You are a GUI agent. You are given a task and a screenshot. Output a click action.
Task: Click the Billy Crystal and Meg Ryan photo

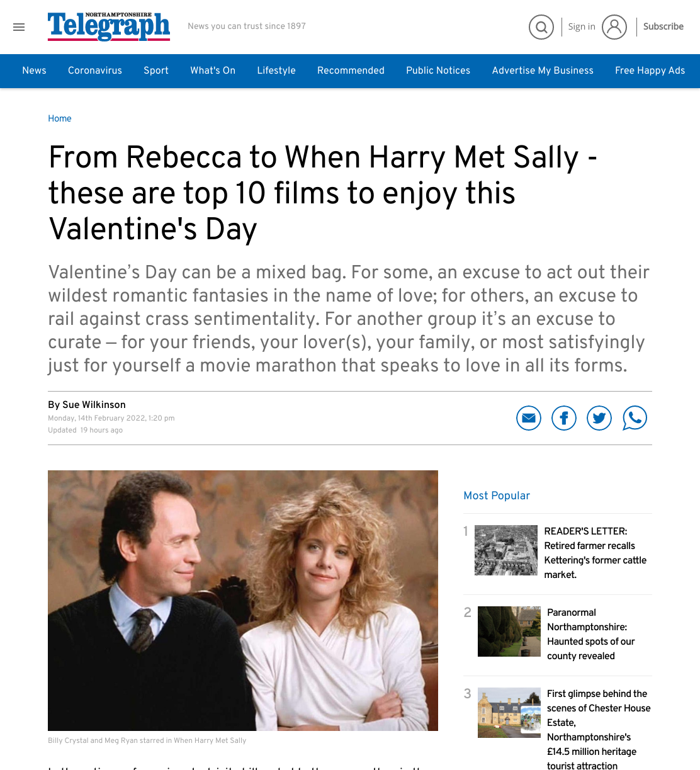243,601
